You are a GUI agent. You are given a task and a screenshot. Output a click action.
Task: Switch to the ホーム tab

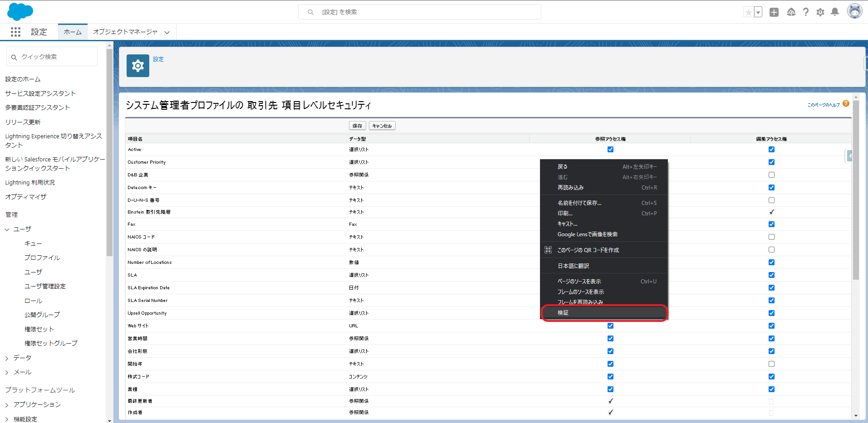tap(72, 32)
